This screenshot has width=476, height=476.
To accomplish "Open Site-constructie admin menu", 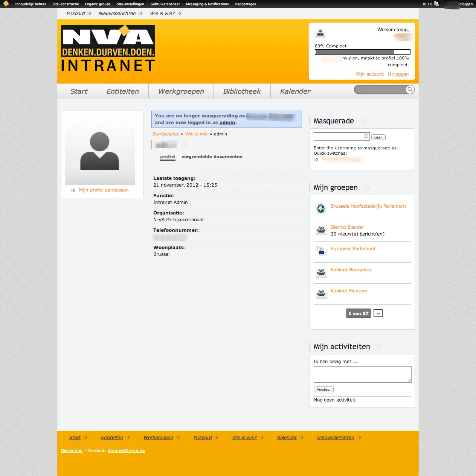I will (66, 4).
